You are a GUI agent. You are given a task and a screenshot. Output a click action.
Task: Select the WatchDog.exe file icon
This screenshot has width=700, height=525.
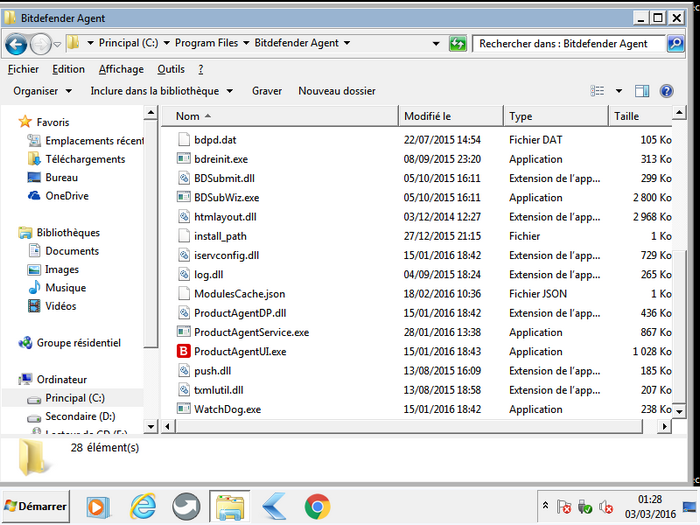pos(184,409)
